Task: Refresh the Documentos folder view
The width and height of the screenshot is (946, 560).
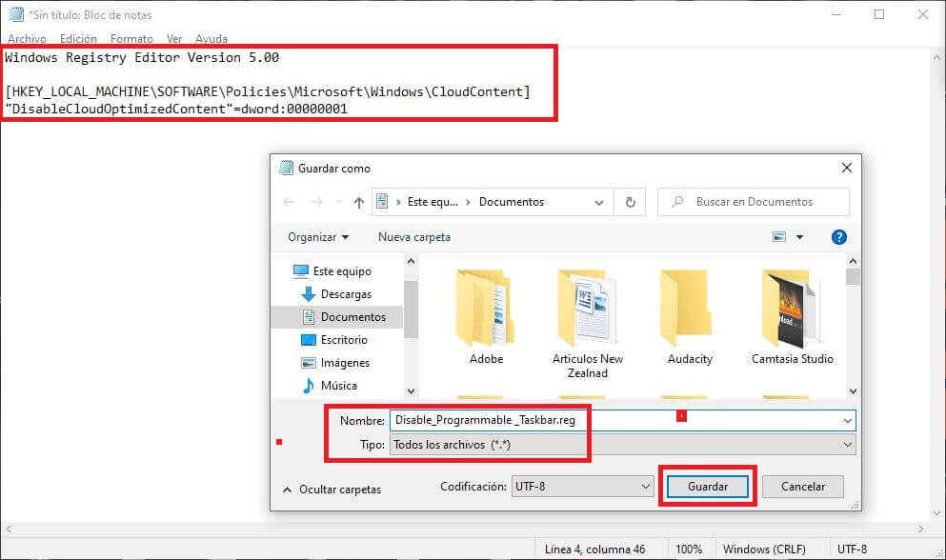Action: click(x=631, y=202)
